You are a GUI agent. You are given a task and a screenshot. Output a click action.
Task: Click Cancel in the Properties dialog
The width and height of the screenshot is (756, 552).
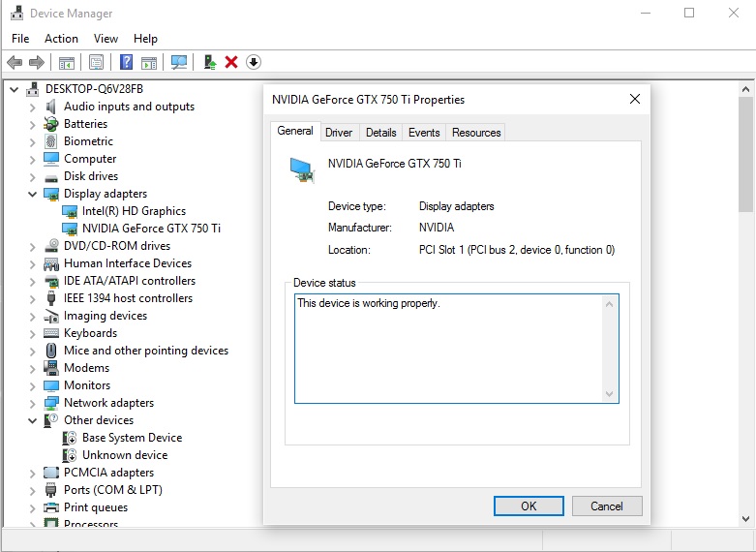pyautogui.click(x=607, y=506)
